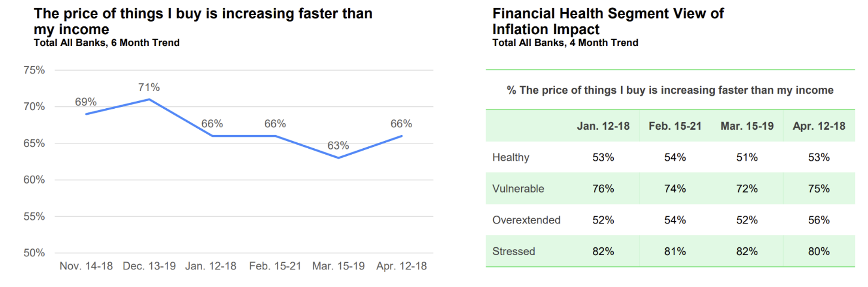The image size is (868, 287).
Task: Click the Overextended row label
Action: tap(526, 220)
